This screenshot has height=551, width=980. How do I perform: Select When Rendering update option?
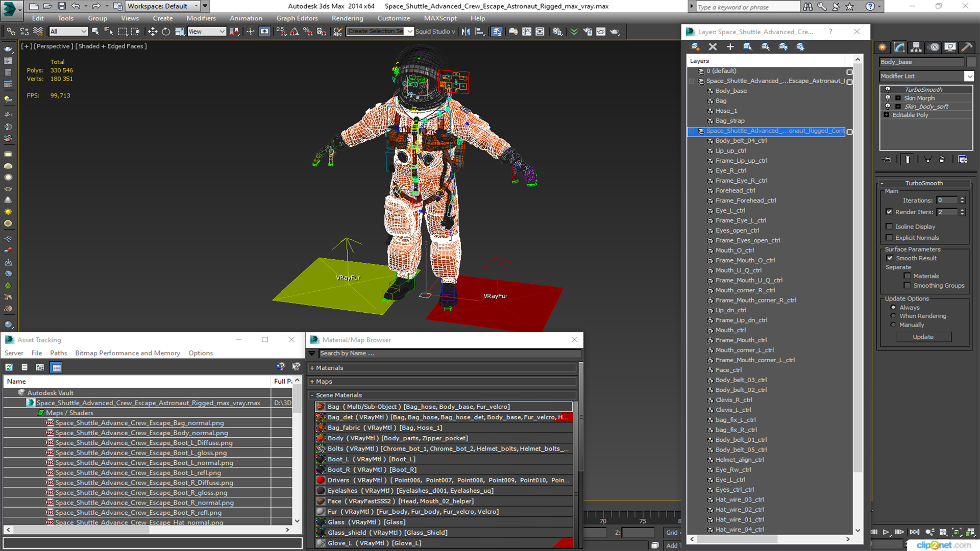tap(893, 316)
